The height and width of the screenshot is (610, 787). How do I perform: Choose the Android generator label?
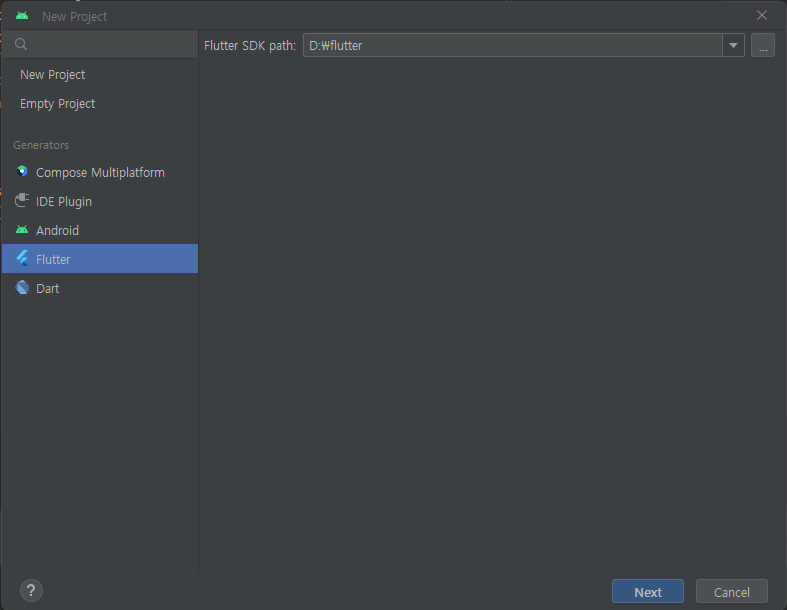[x=57, y=230]
